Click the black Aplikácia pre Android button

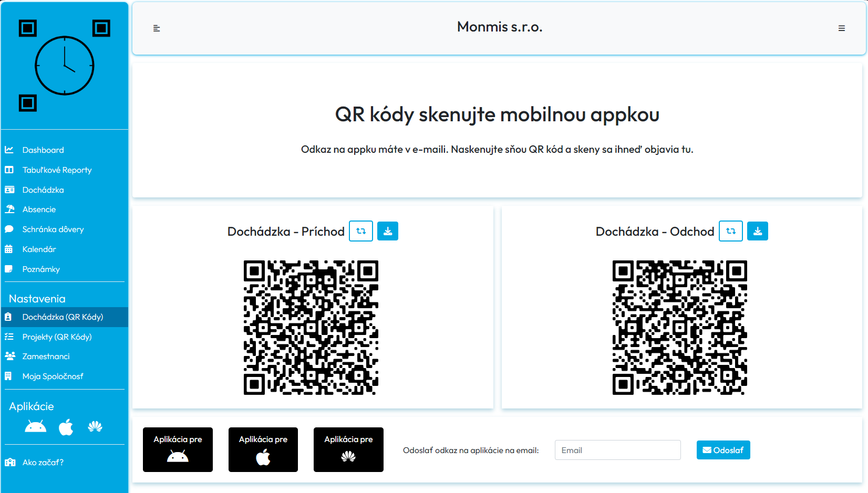178,450
